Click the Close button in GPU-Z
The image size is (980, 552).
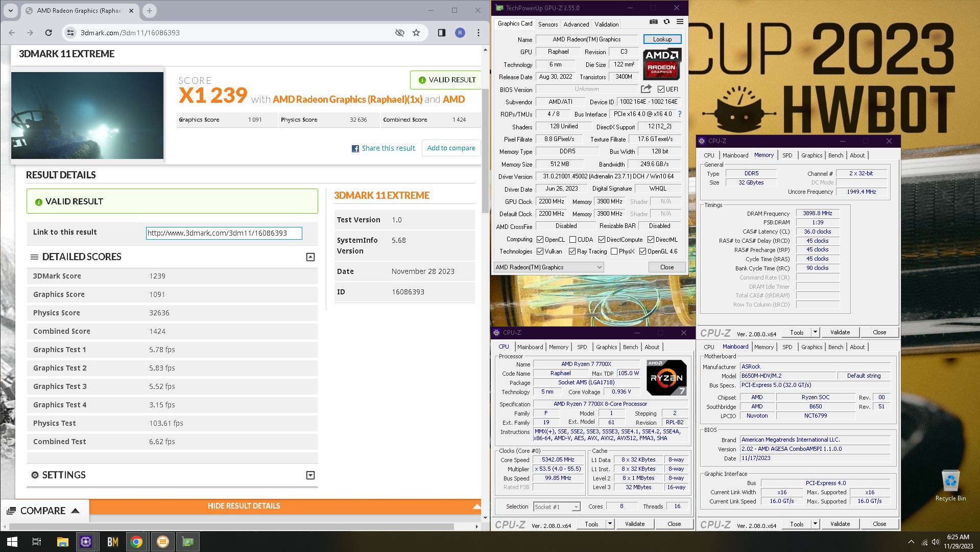click(667, 267)
